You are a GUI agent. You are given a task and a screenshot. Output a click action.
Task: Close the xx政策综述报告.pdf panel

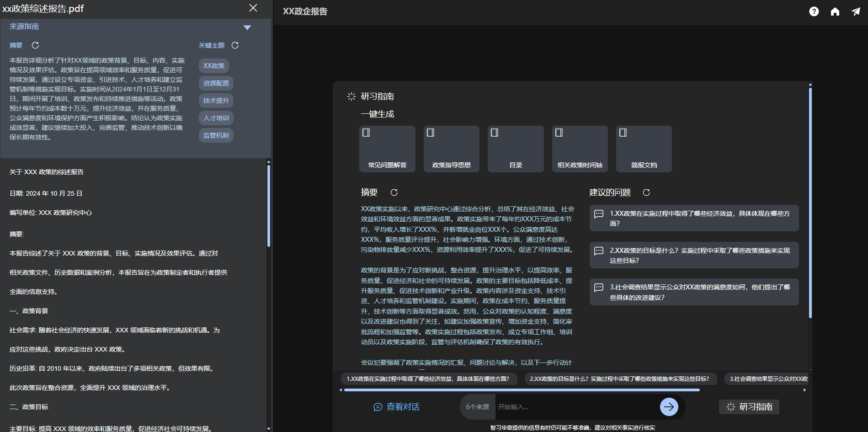(x=253, y=8)
